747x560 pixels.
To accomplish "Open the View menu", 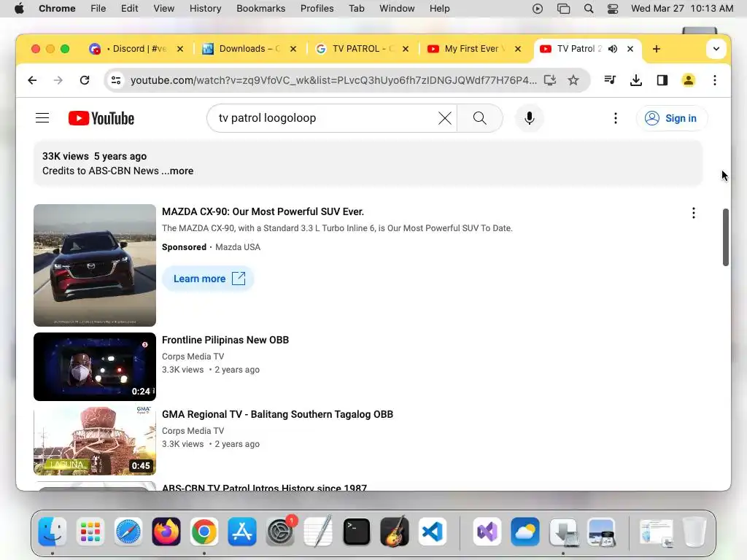I will coord(164,9).
